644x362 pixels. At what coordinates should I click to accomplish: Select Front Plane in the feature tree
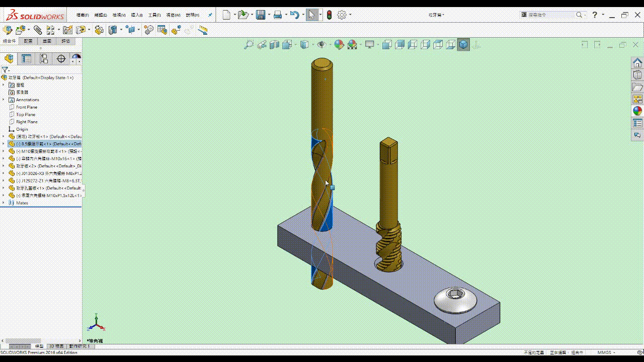point(27,107)
